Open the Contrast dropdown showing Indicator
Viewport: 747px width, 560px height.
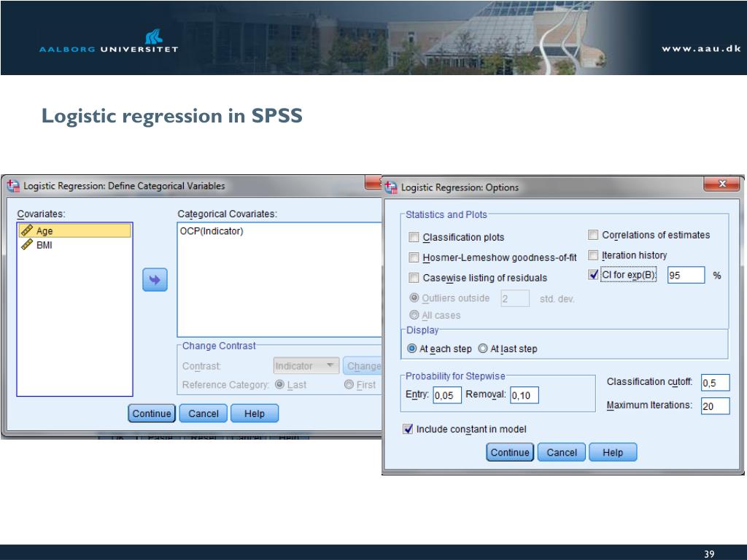pyautogui.click(x=306, y=366)
